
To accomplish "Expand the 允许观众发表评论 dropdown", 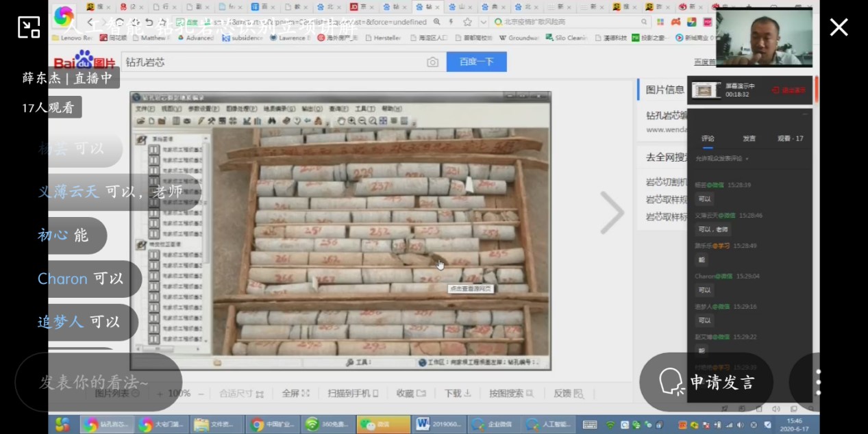I will (722, 158).
